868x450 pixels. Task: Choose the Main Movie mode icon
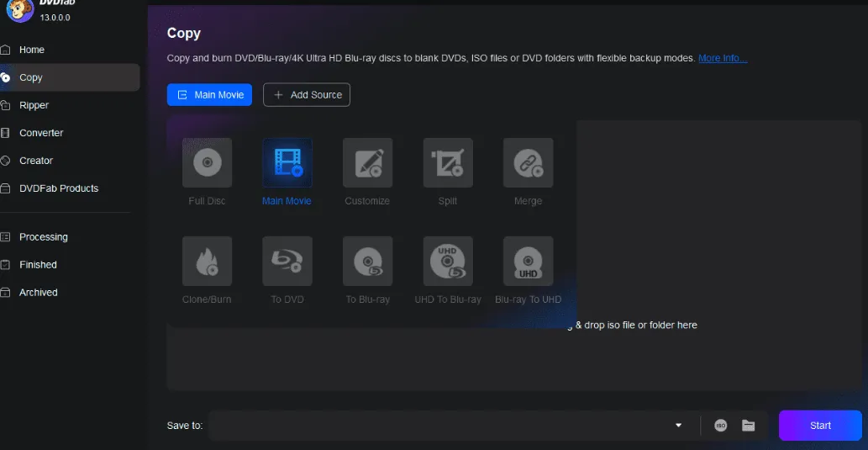(x=287, y=162)
